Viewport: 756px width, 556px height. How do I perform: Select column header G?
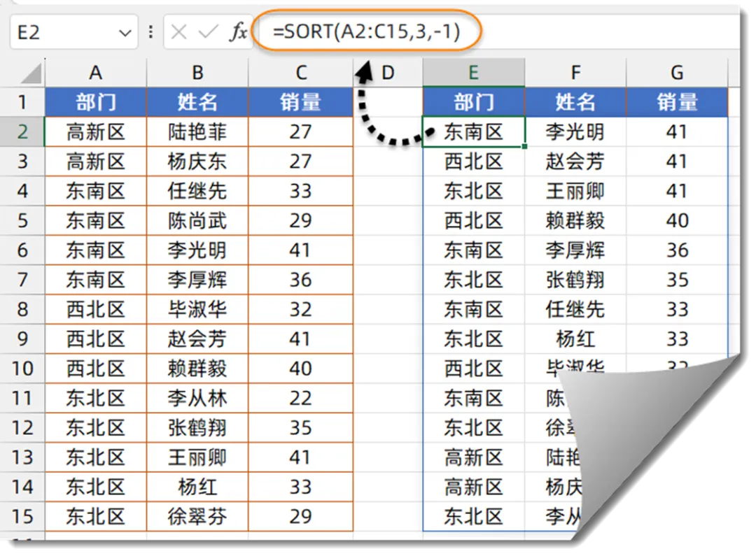[x=676, y=72]
